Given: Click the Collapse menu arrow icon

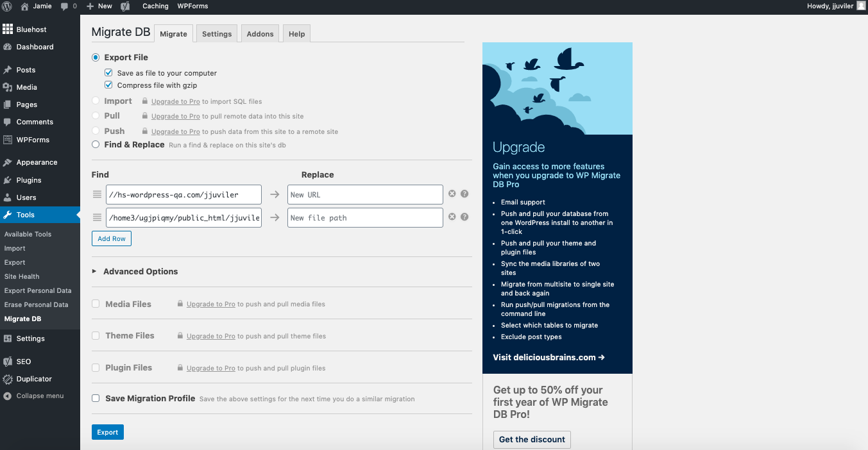Looking at the screenshot, I should click(x=8, y=396).
